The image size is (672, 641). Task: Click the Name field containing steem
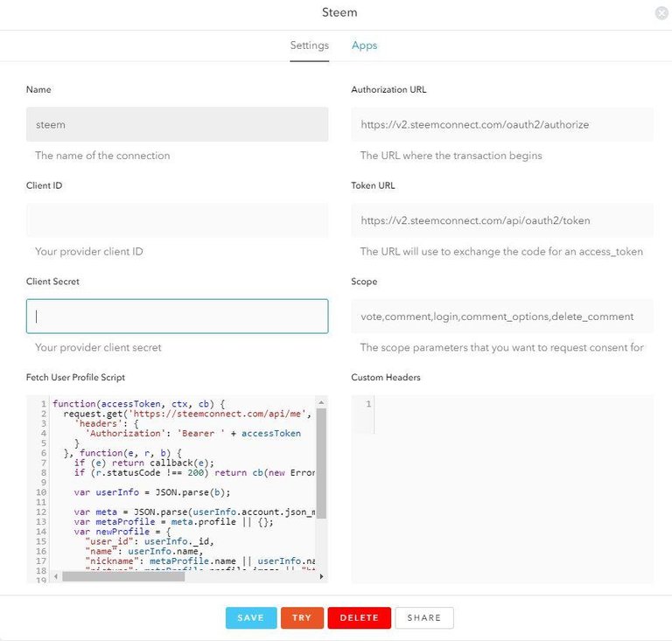point(177,124)
